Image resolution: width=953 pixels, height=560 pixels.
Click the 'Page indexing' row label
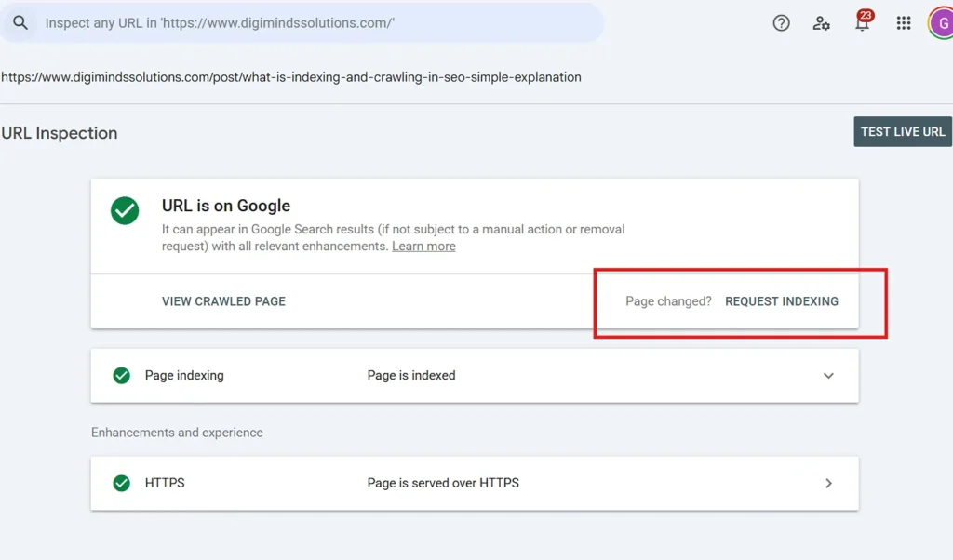pos(184,376)
